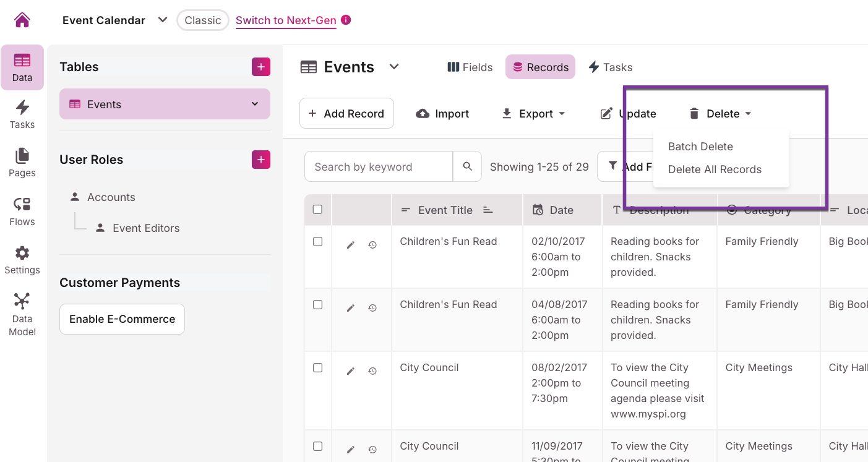Toggle the select-all checkbox in table header
The height and width of the screenshot is (462, 868).
pyautogui.click(x=317, y=210)
